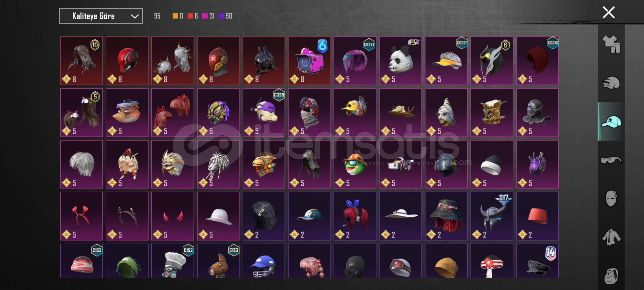This screenshot has width=644, height=290.
Task: Select the helmet category icon in sidebar
Action: click(611, 83)
